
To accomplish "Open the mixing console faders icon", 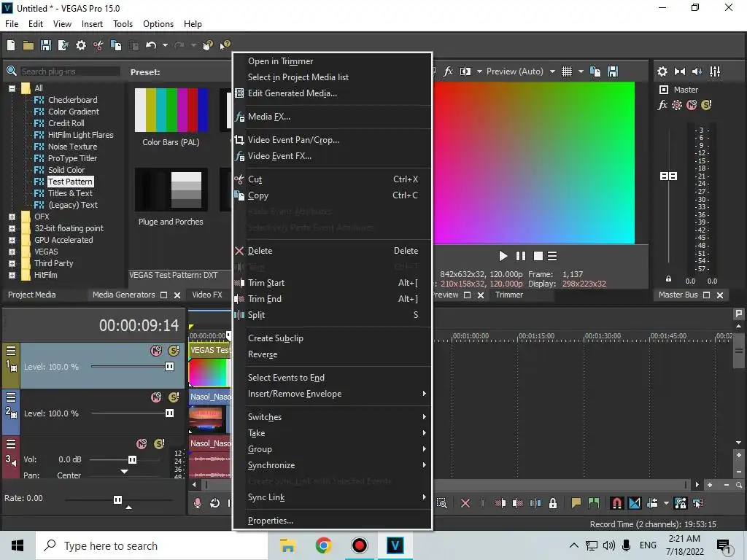I will point(715,71).
